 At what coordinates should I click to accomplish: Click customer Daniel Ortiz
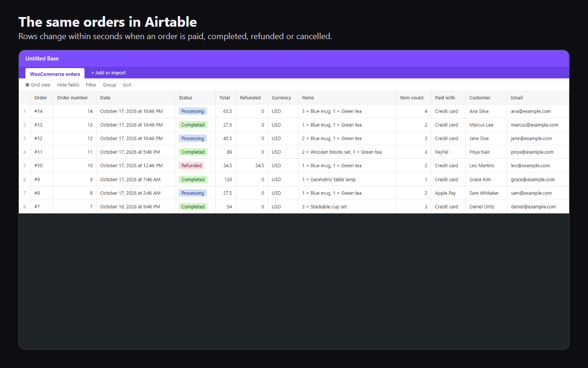pyautogui.click(x=482, y=207)
